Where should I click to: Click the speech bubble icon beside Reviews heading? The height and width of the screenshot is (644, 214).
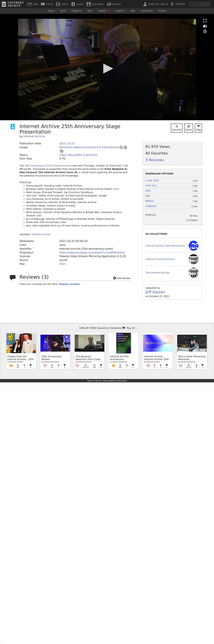12,277
